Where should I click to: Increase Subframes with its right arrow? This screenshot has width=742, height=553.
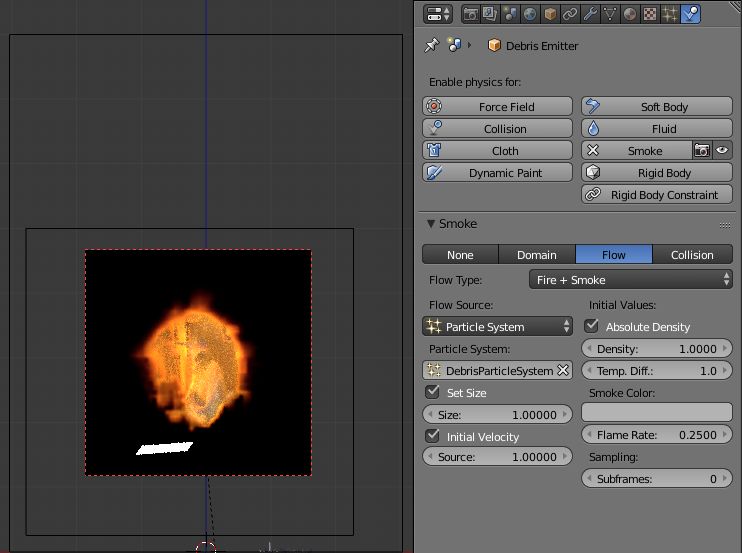point(725,479)
